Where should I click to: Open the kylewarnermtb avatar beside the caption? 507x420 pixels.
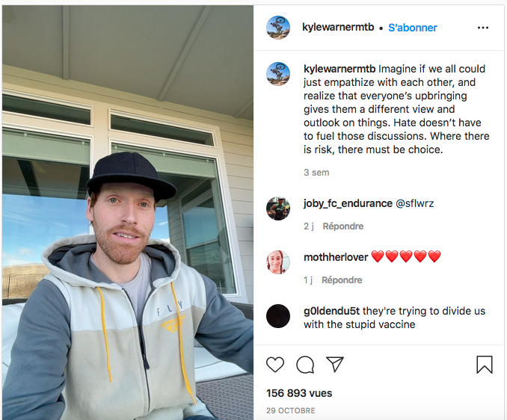click(278, 74)
